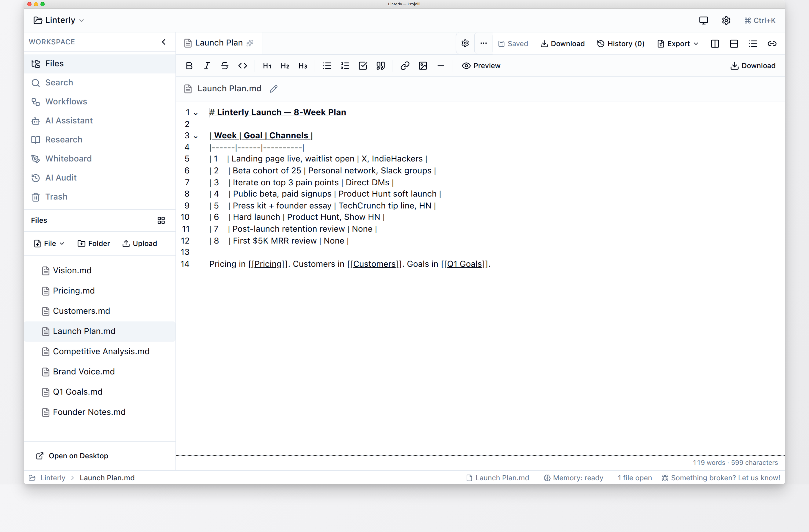This screenshot has width=809, height=532.
Task: Open the backlinks chain icon
Action: pos(772,44)
